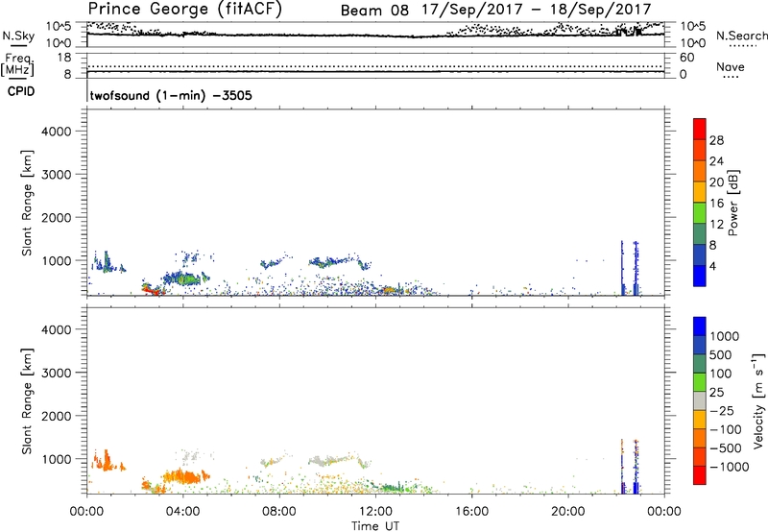Click the "Time UT" axis label

pos(375,526)
